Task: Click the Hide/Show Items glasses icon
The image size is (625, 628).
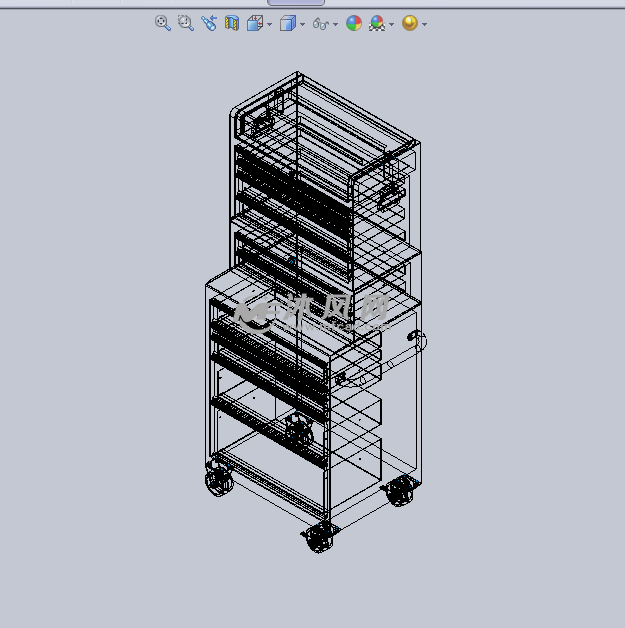Action: coord(321,24)
